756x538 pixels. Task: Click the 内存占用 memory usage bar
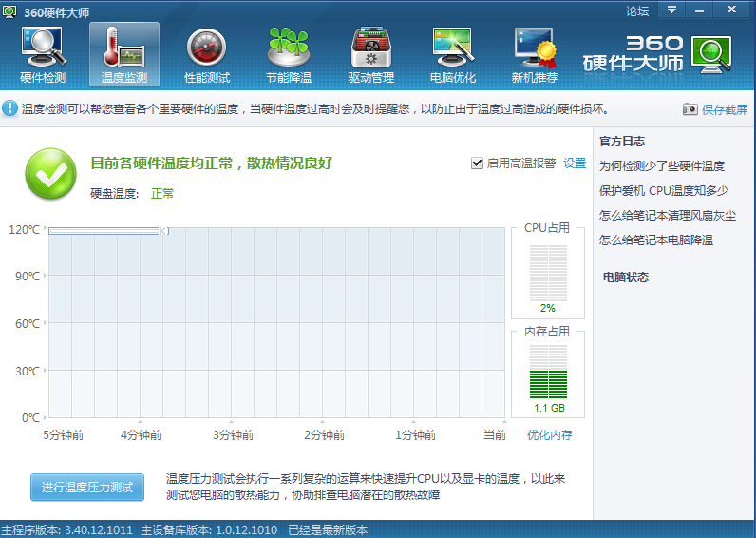tap(548, 372)
